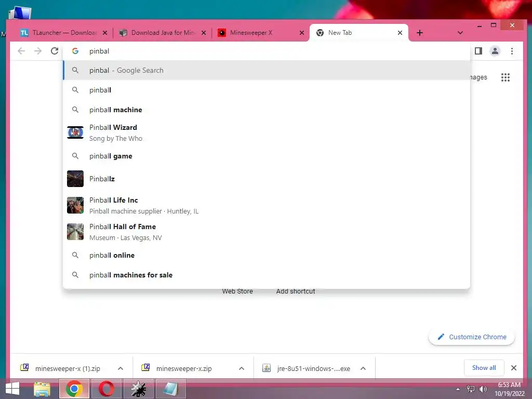
Task: Select the Pinballz suggestion
Action: 267,179
